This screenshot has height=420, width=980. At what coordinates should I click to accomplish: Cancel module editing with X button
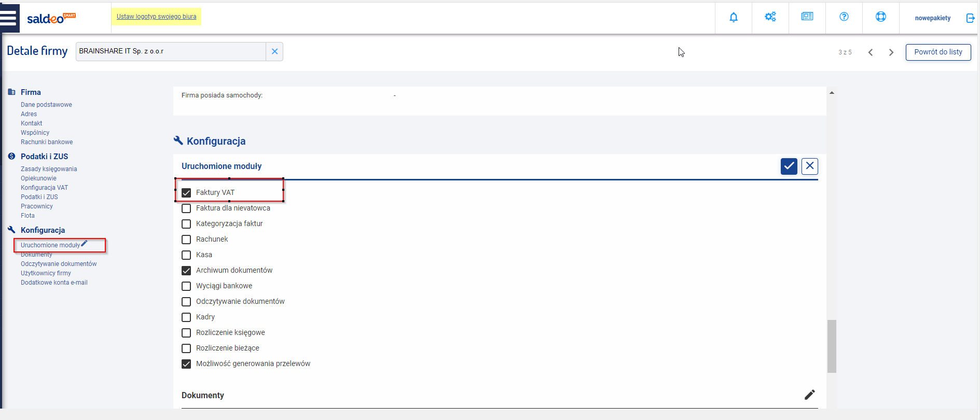point(810,166)
